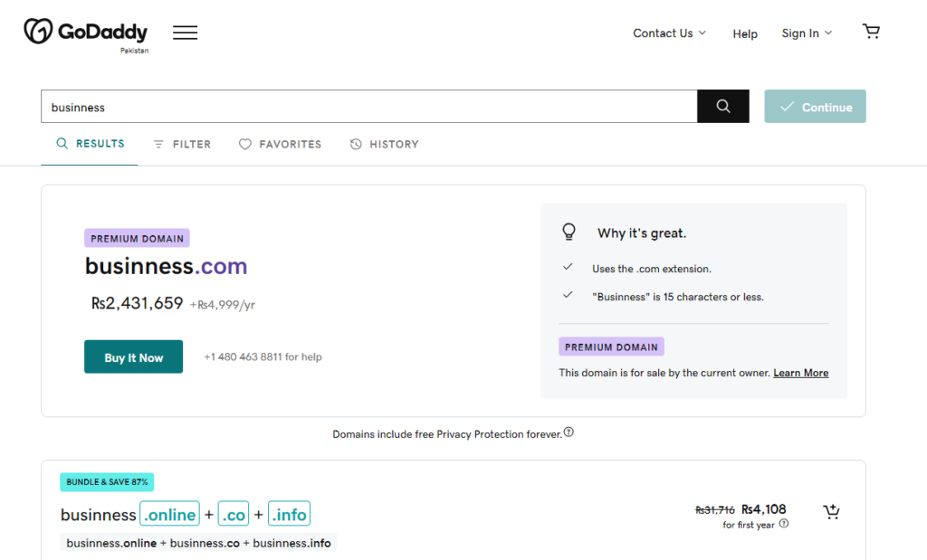Image resolution: width=927 pixels, height=560 pixels.
Task: Open the Help link
Action: 745,33
